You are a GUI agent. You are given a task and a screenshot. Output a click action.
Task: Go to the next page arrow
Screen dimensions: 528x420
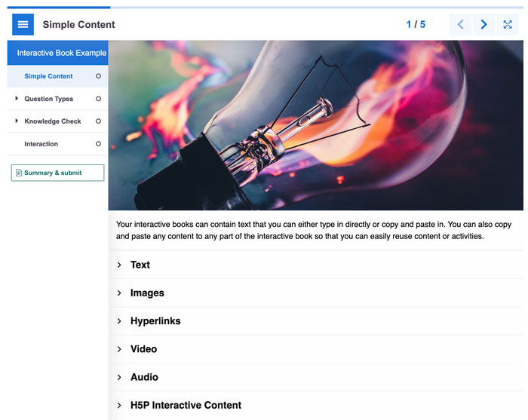click(x=483, y=24)
